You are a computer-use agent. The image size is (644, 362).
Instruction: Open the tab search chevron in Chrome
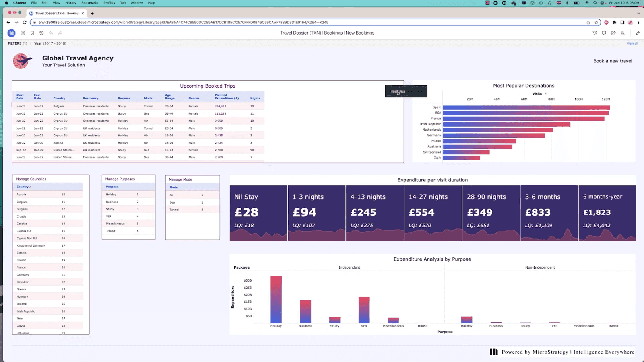click(638, 13)
